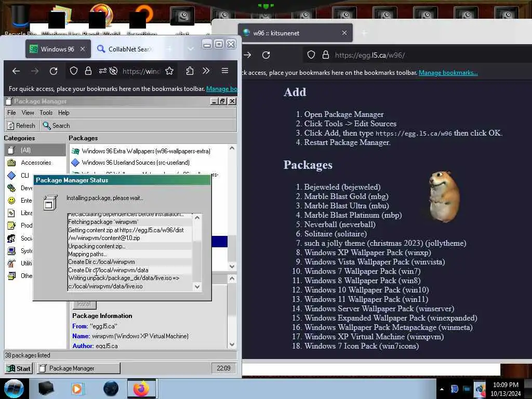Select the Other category icon

(x=11, y=276)
